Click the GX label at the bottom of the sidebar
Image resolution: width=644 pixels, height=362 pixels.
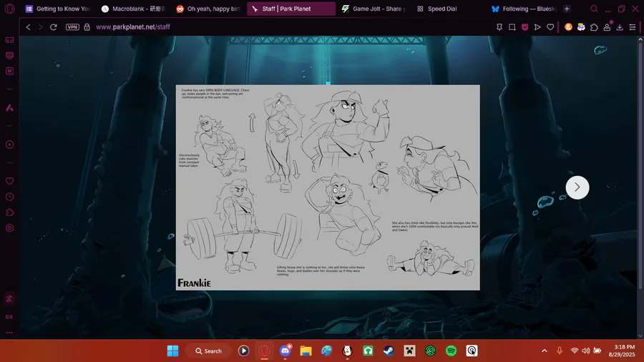point(9,317)
